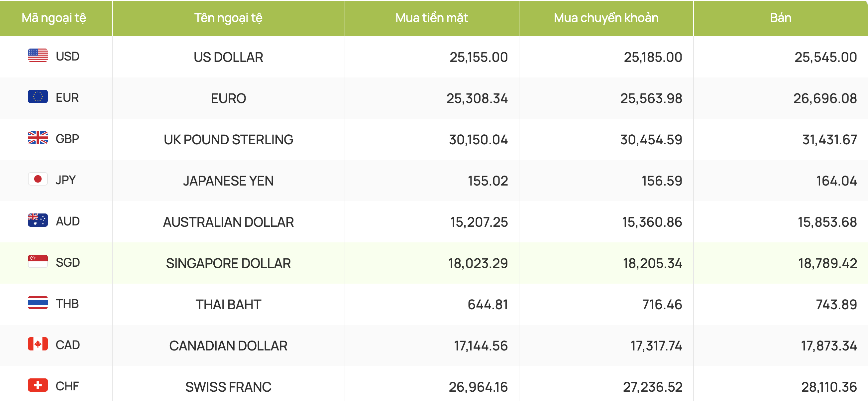Click the 'Mua tiền mặt' column header

(x=432, y=18)
